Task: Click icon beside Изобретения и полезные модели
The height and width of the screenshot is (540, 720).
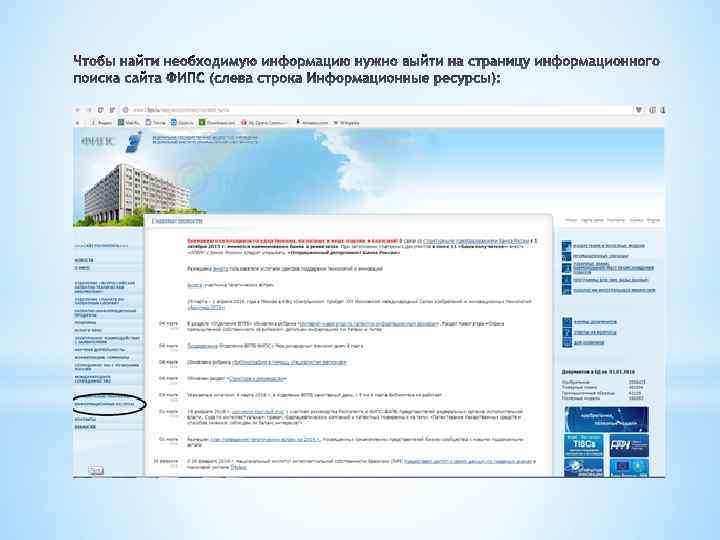Action: [567, 246]
